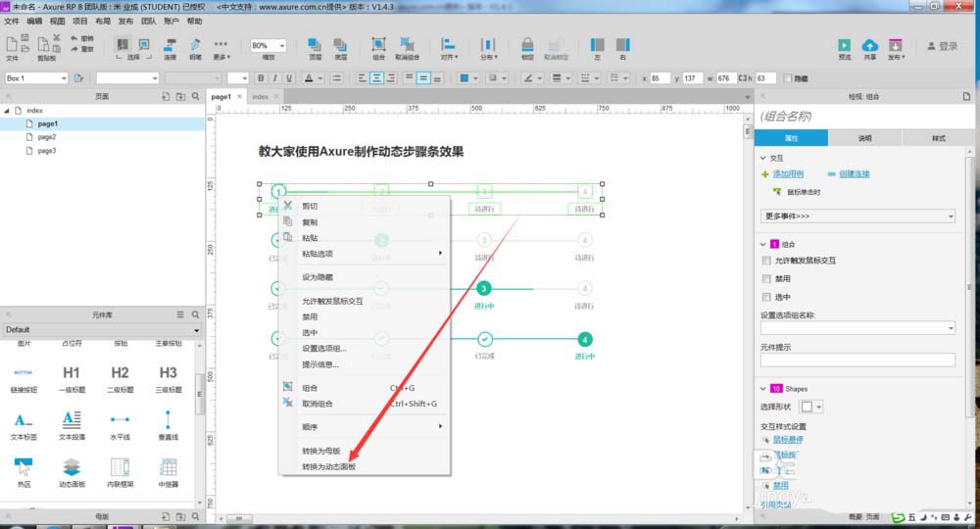Click the underline U formatting icon
This screenshot has height=529, width=980.
click(x=289, y=78)
